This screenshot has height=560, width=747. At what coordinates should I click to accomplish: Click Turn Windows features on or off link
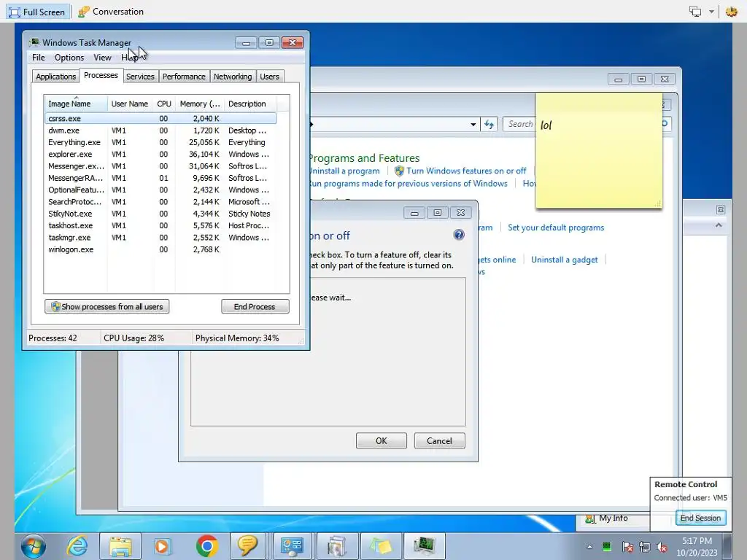click(466, 171)
